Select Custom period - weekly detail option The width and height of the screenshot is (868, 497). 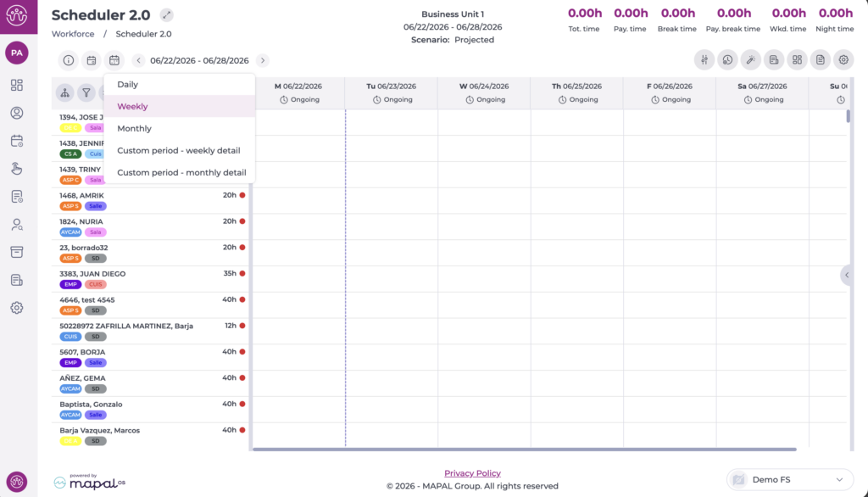click(x=180, y=150)
